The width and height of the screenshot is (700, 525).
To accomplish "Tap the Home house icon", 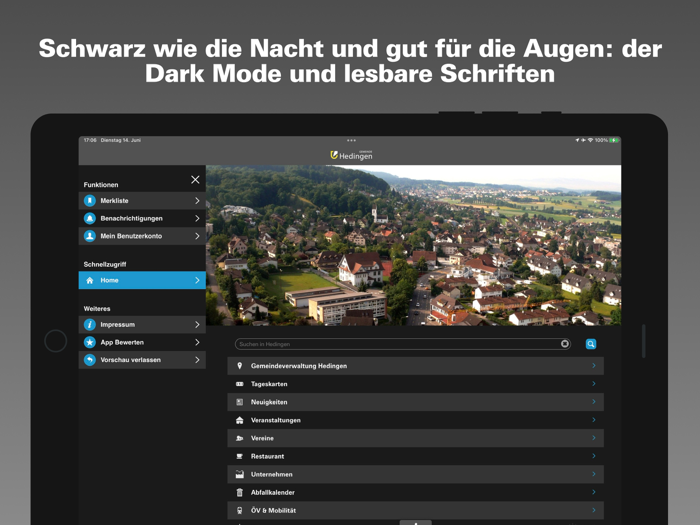I will coord(90,280).
